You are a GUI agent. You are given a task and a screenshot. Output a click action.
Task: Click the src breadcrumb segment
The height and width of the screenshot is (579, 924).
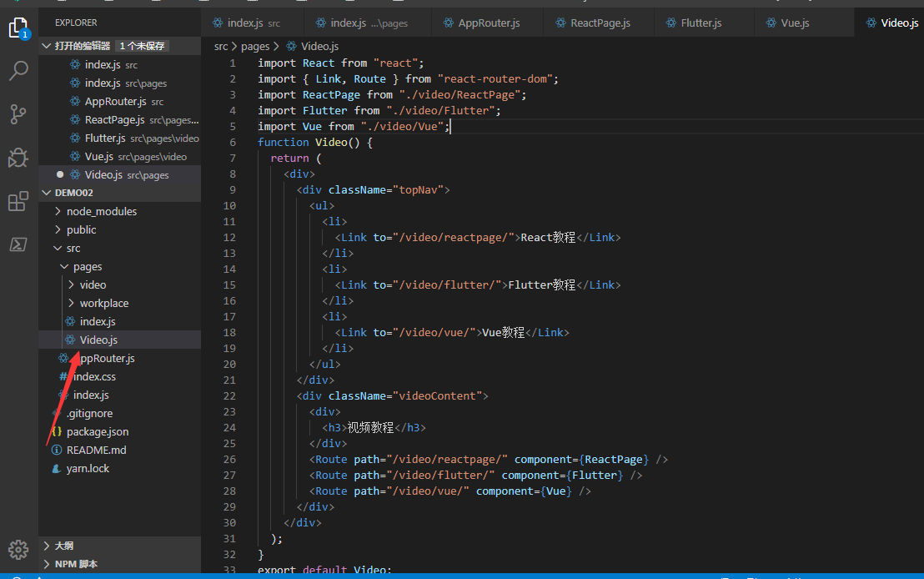click(221, 46)
